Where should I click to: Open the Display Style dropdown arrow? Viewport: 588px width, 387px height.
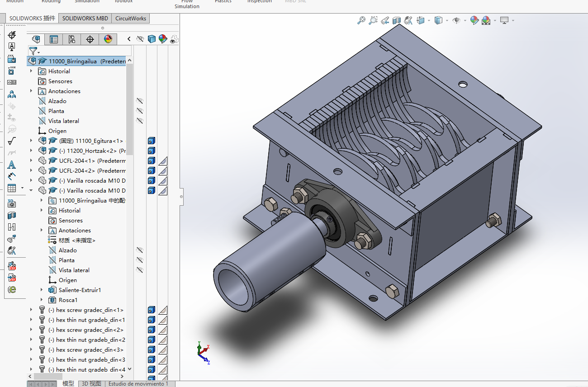click(447, 21)
